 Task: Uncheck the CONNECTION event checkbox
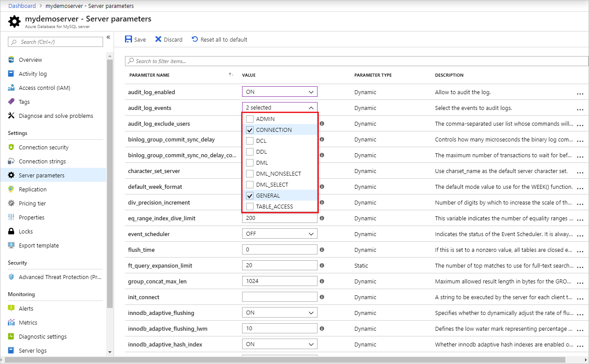250,130
